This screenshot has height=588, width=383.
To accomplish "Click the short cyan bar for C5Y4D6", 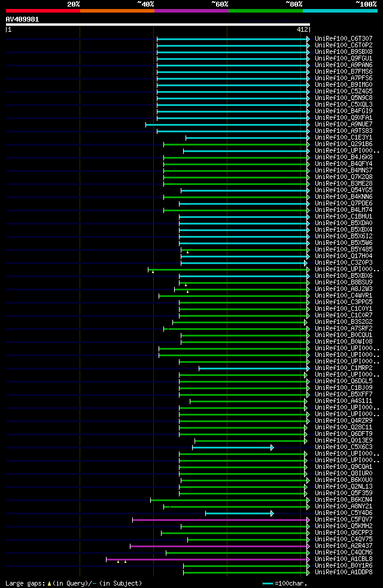I will click(x=239, y=513).
